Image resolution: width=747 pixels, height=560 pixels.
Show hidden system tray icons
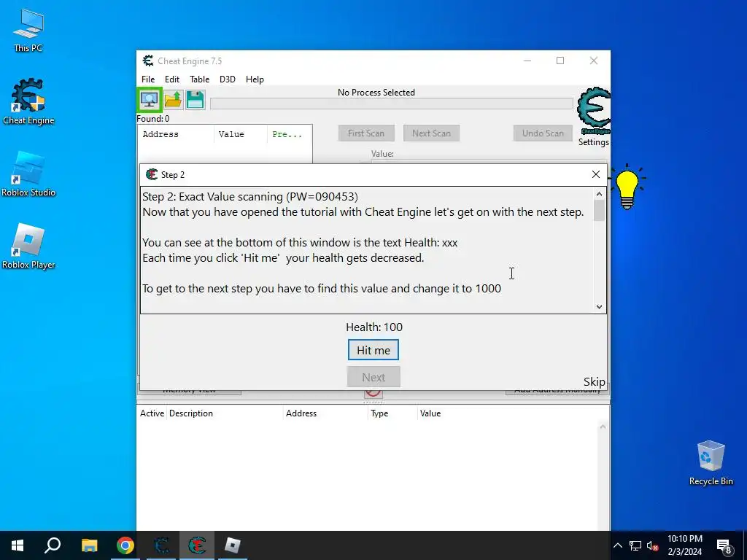[x=617, y=545]
